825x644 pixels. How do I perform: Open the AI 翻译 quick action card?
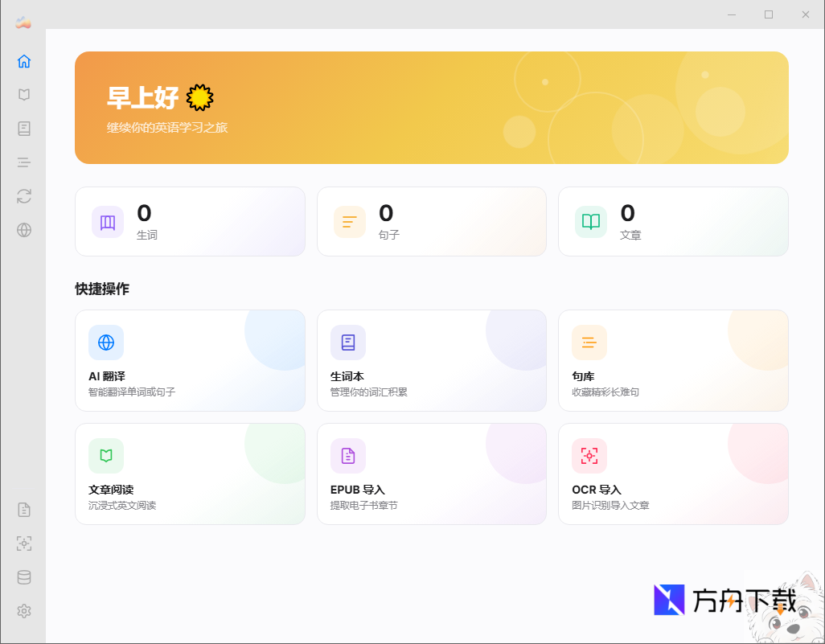(x=190, y=360)
